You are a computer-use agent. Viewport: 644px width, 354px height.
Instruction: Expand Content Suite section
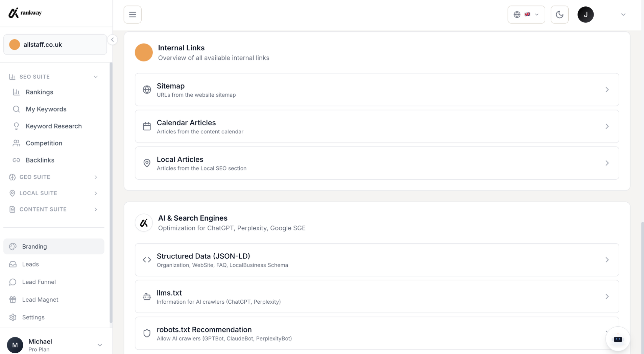(x=54, y=209)
